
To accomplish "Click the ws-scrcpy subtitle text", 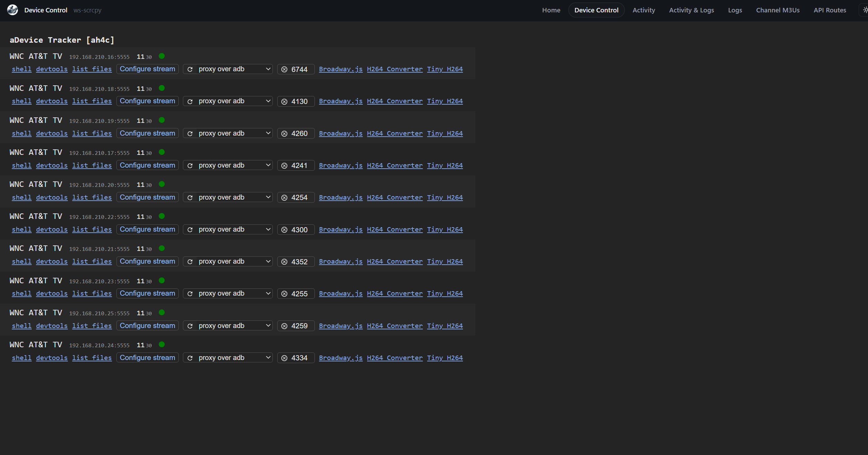I will pyautogui.click(x=87, y=10).
